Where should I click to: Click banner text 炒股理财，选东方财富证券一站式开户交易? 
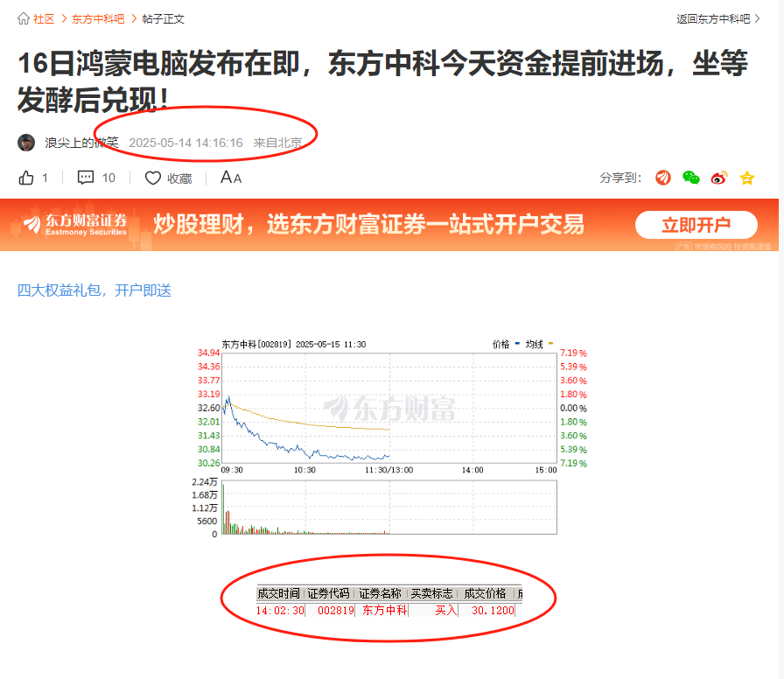click(368, 224)
